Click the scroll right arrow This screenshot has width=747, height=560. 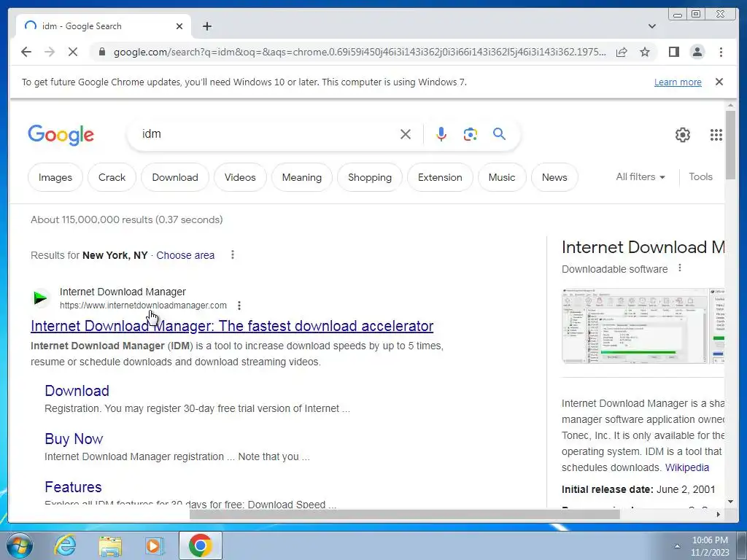(719, 514)
